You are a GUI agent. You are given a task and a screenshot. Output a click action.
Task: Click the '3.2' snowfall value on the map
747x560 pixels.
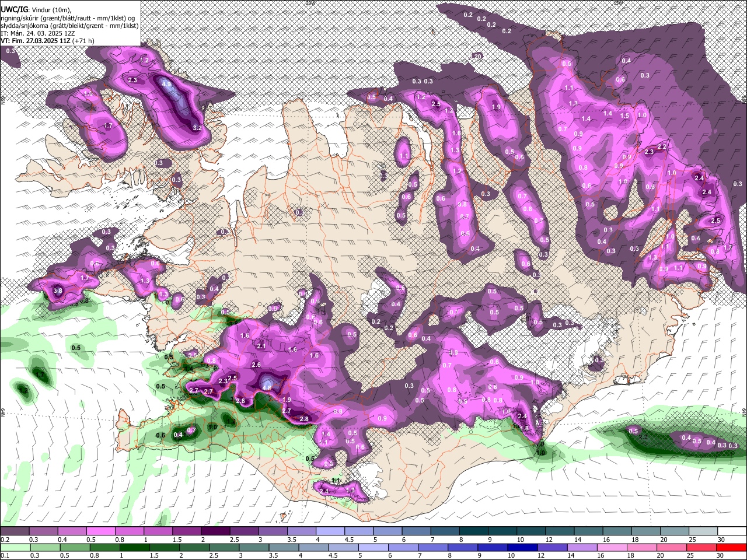tap(197, 128)
